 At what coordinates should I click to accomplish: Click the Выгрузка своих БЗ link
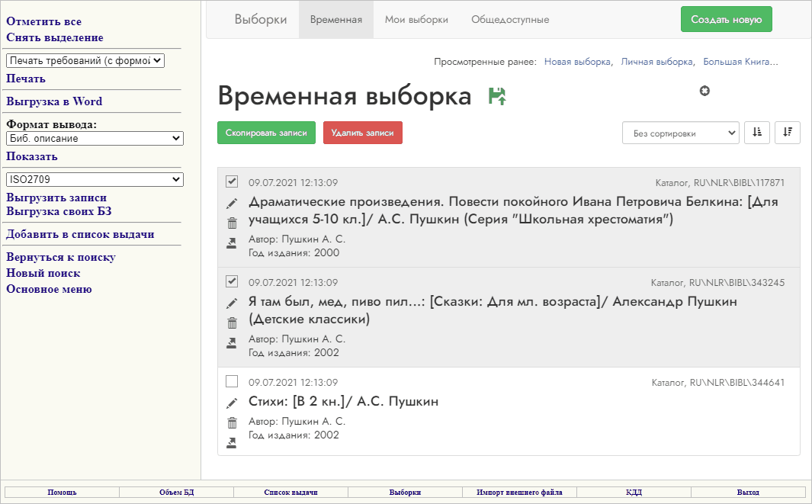coord(59,211)
